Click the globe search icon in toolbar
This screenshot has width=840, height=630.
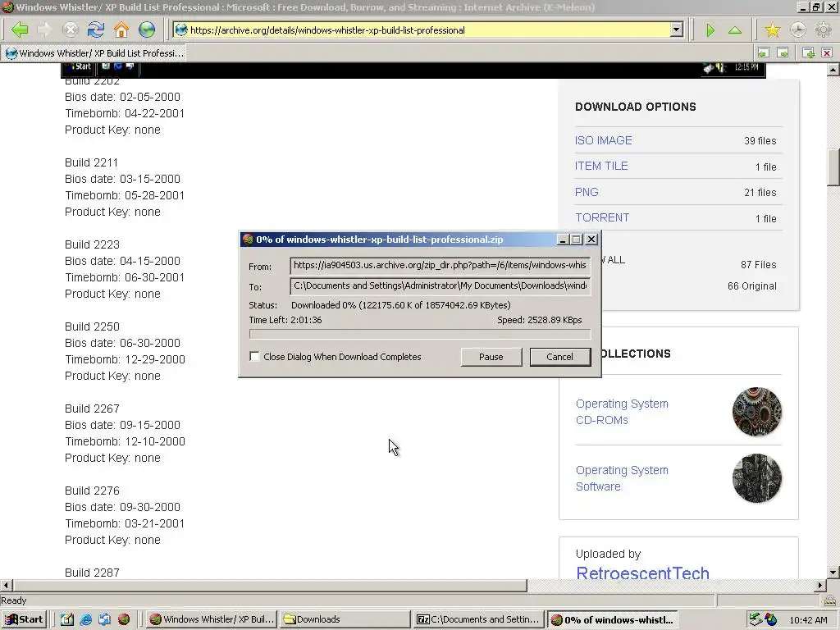(147, 30)
